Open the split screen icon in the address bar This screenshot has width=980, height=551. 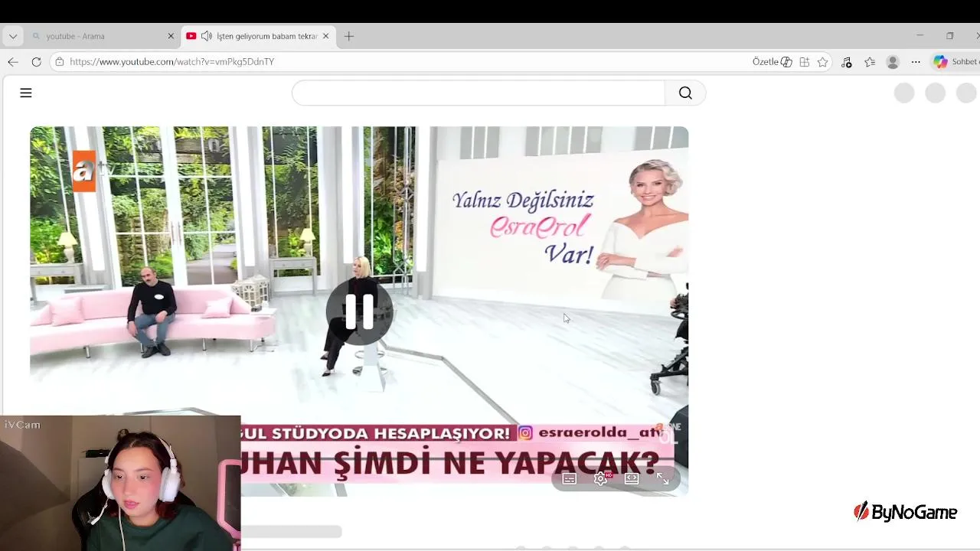(805, 62)
